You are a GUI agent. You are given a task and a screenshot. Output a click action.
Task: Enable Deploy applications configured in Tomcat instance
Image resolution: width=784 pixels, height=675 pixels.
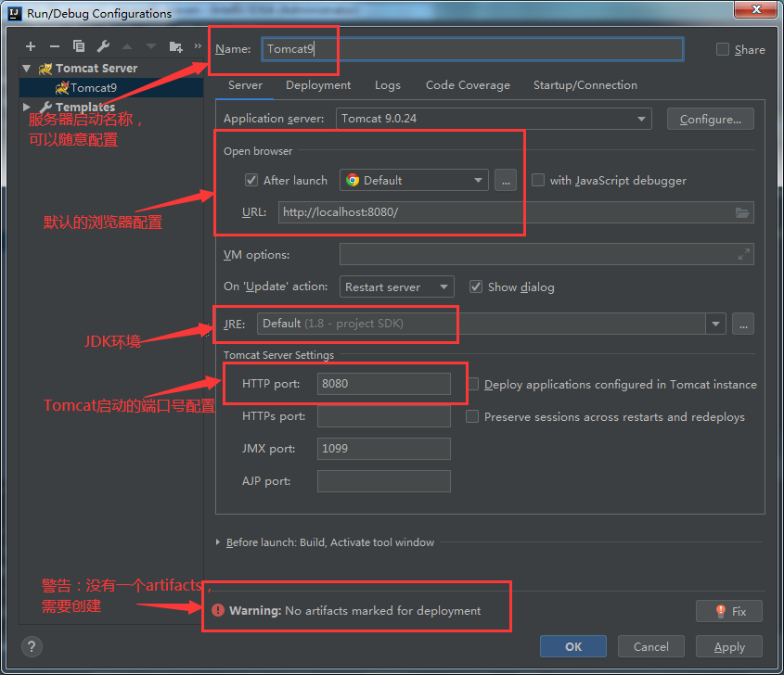tap(473, 384)
